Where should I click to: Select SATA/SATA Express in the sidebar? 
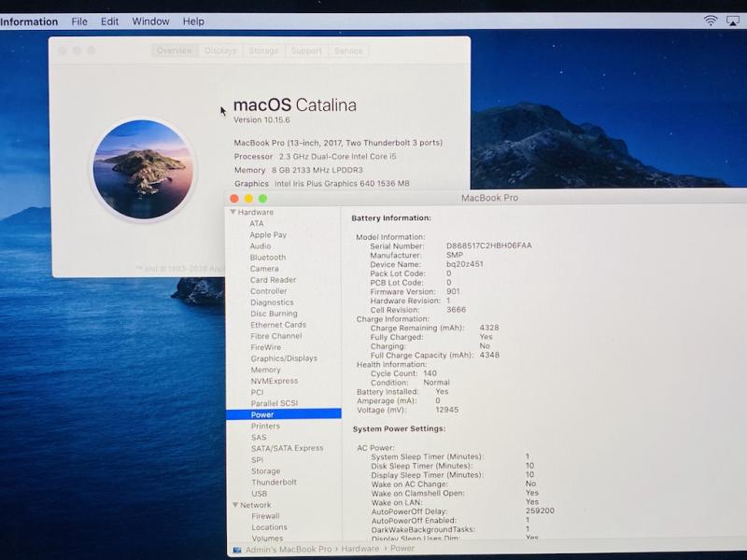point(288,448)
